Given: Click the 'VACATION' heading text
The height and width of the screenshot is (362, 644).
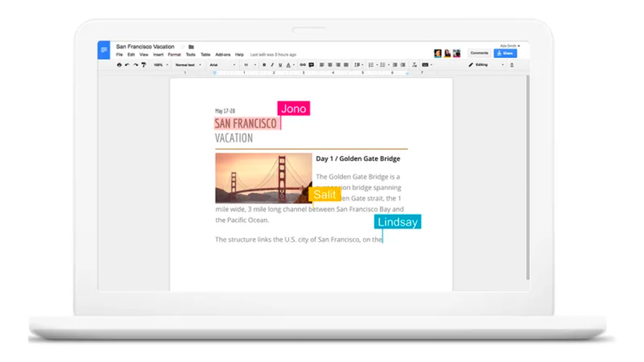Looking at the screenshot, I should point(233,138).
